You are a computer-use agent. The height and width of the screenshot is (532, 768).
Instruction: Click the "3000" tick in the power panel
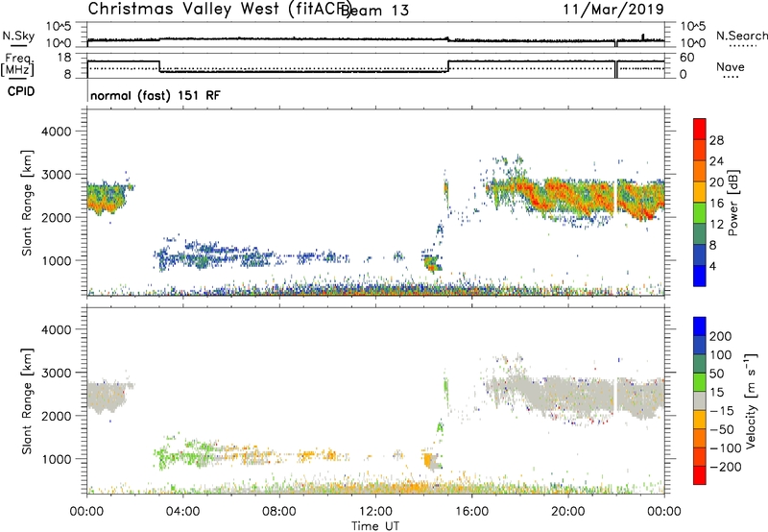[x=56, y=175]
